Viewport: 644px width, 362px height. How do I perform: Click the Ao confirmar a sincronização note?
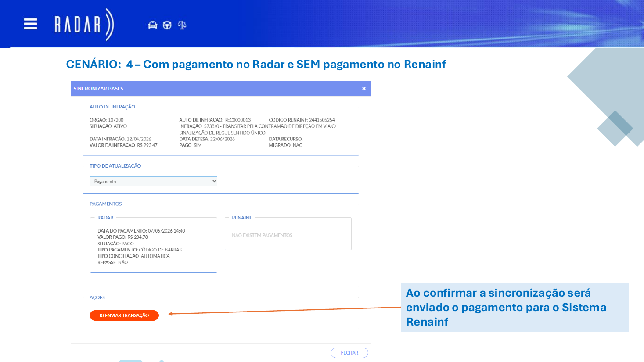coord(514,307)
